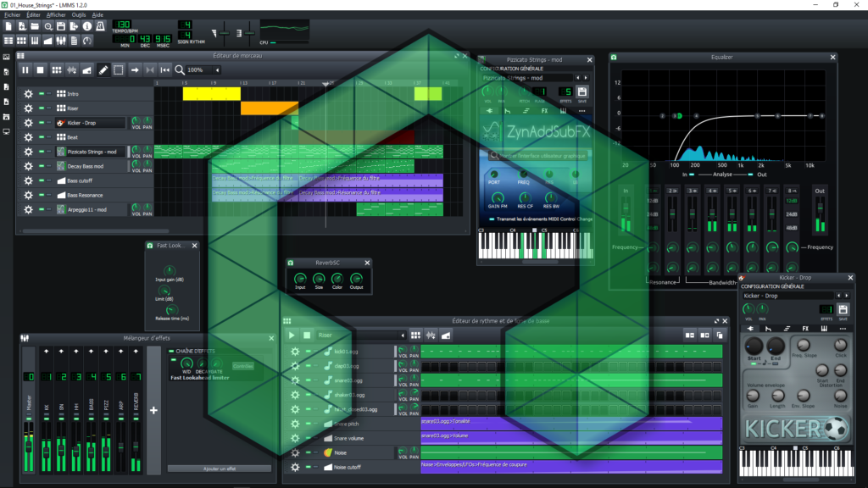Screen dimensions: 868x488
Task: Click the Kicker - Drop instrument track button
Action: 91,123
